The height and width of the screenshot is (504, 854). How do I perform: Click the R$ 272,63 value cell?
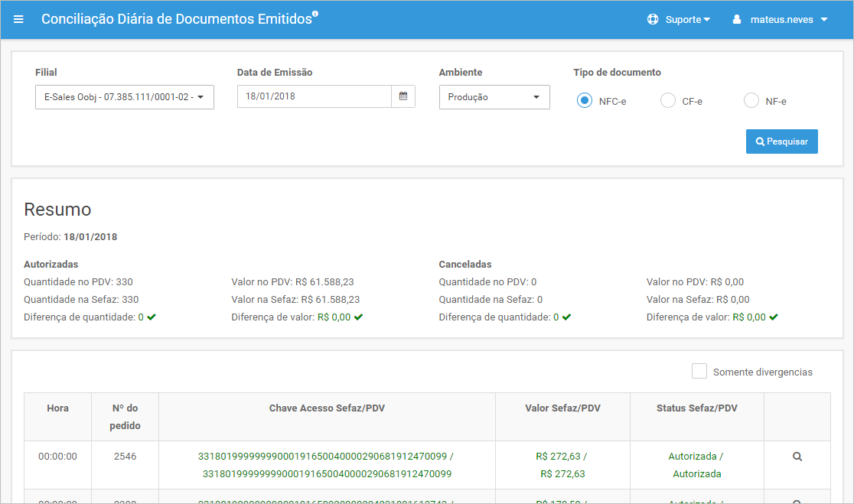click(562, 465)
